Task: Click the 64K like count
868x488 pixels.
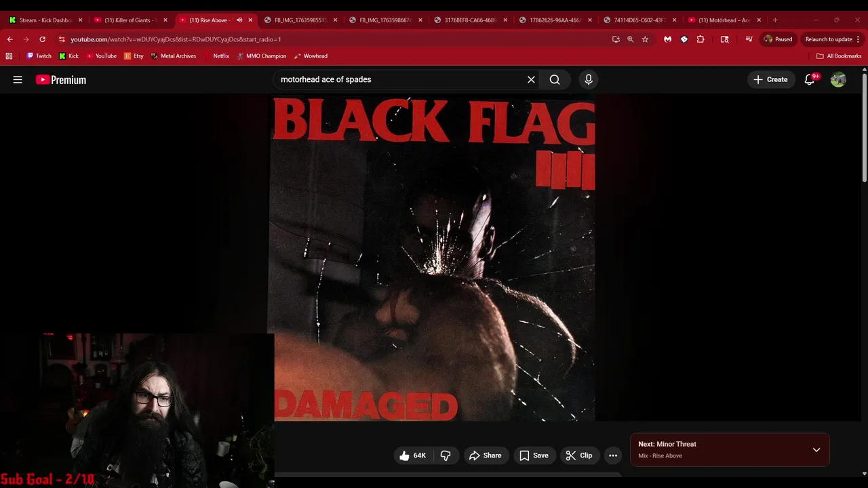Action: 420,455
